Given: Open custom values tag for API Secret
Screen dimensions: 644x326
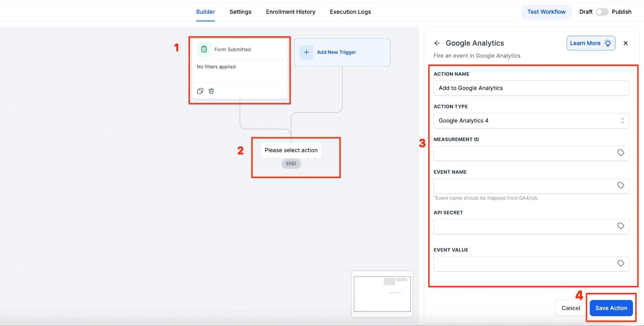Looking at the screenshot, I should (x=621, y=226).
